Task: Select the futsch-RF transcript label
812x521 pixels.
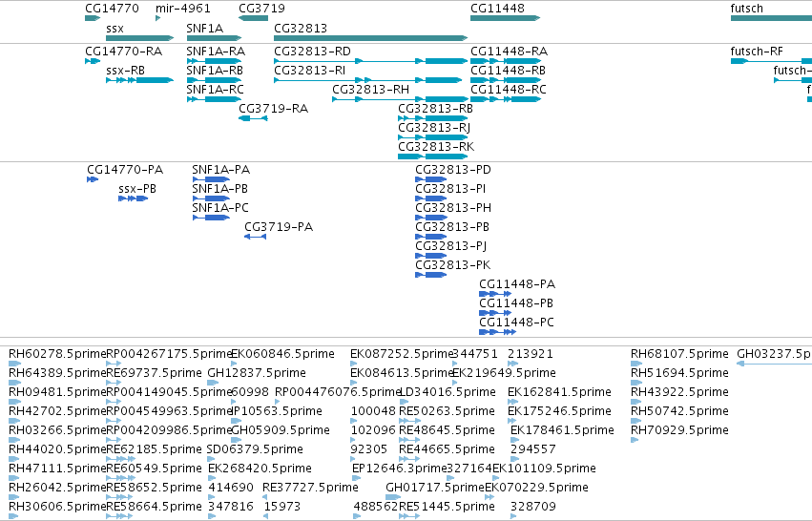Action: point(757,52)
